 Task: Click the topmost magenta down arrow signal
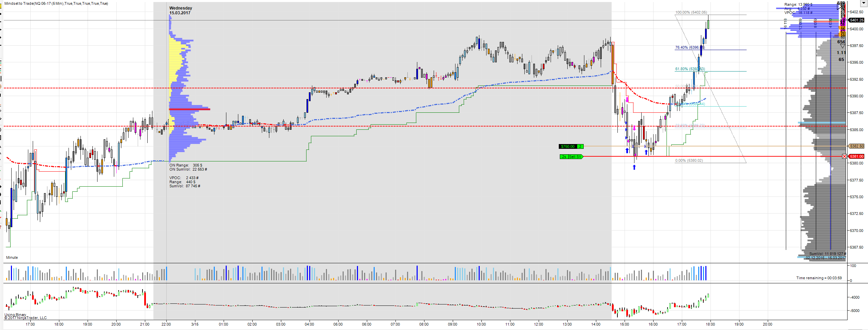click(627, 100)
